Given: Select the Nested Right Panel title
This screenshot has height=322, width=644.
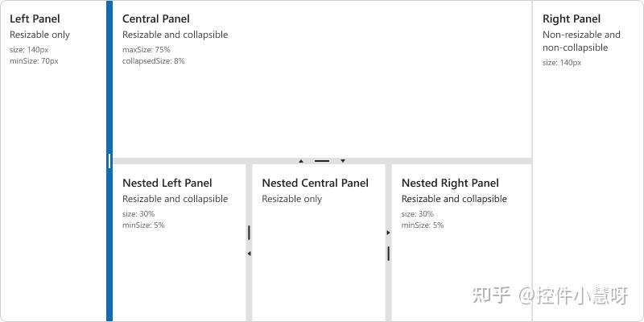Looking at the screenshot, I should click(x=450, y=183).
